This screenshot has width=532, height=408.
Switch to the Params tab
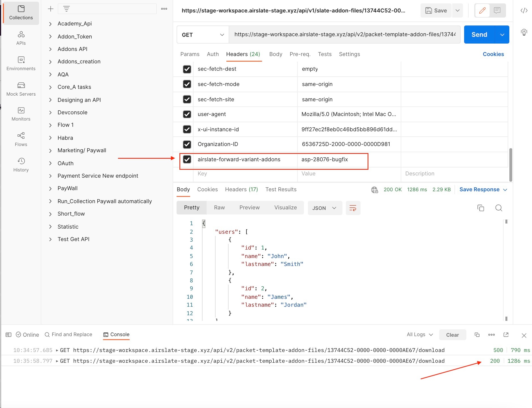pos(190,54)
